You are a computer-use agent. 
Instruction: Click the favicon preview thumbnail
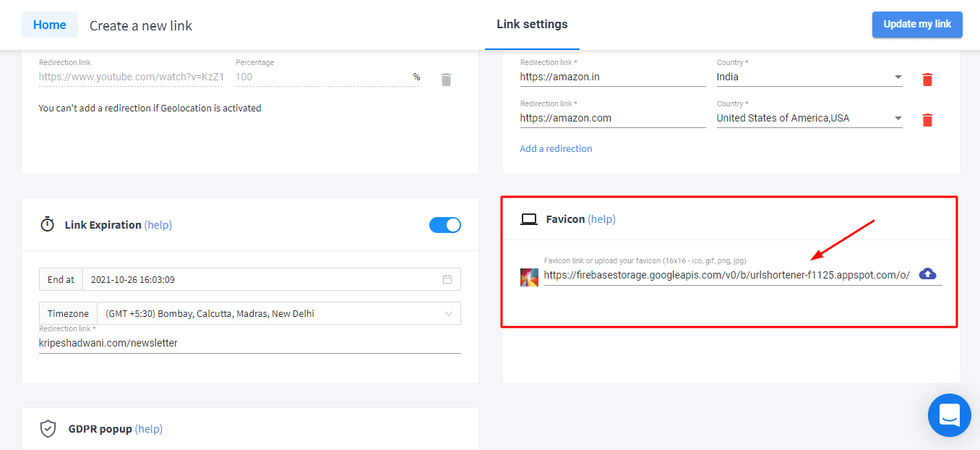(x=529, y=277)
